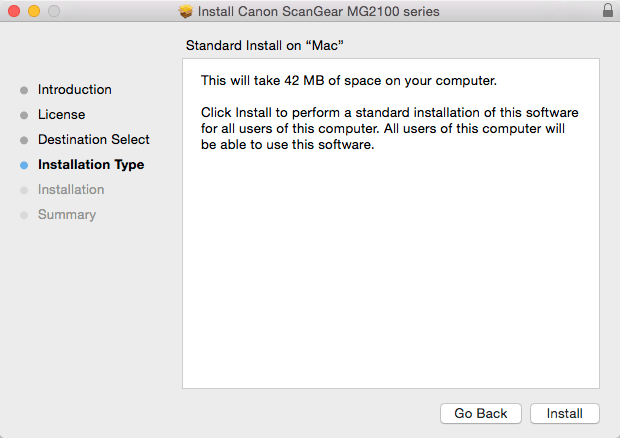Click the gray bullet beside Introduction

coord(24,91)
